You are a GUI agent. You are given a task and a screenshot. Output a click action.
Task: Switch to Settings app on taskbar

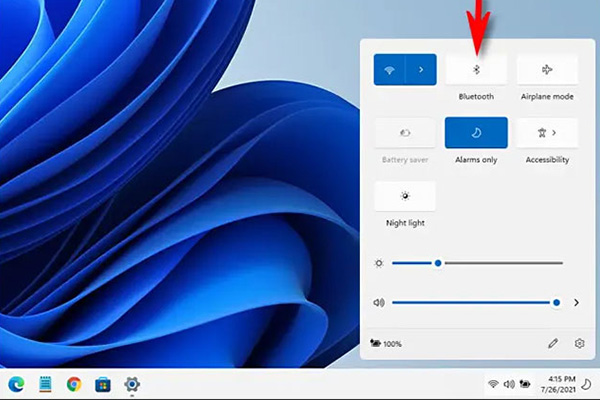point(132,384)
